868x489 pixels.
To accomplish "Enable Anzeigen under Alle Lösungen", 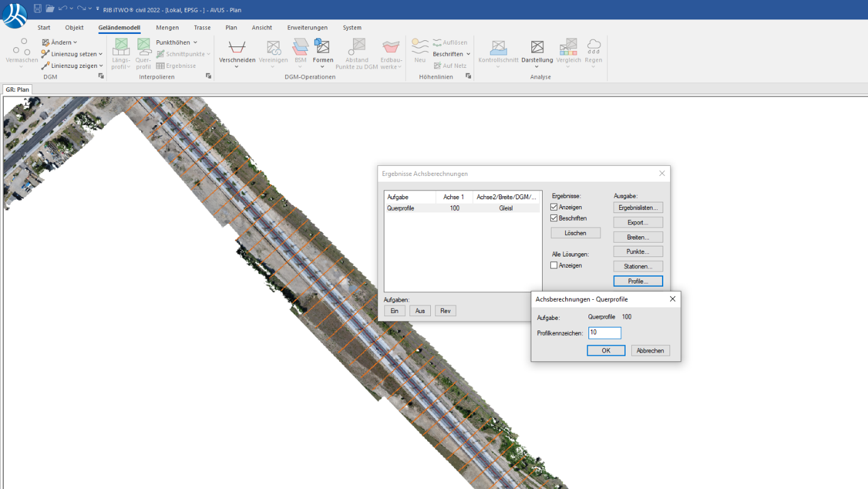I will point(554,266).
